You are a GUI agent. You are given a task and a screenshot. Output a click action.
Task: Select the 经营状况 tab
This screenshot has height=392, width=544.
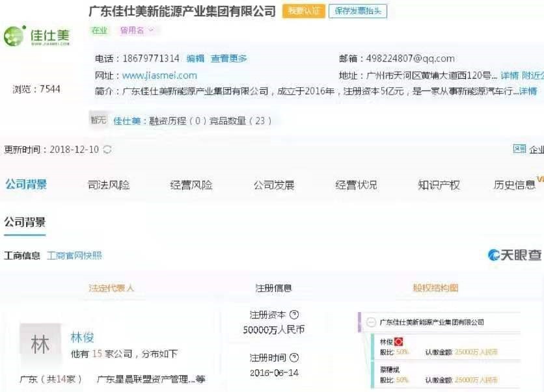pos(357,185)
